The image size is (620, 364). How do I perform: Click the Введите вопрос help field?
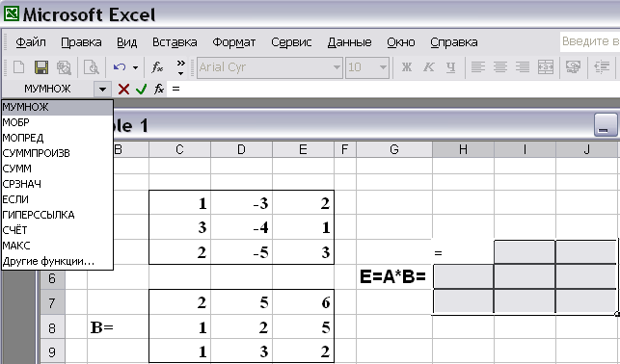point(589,41)
